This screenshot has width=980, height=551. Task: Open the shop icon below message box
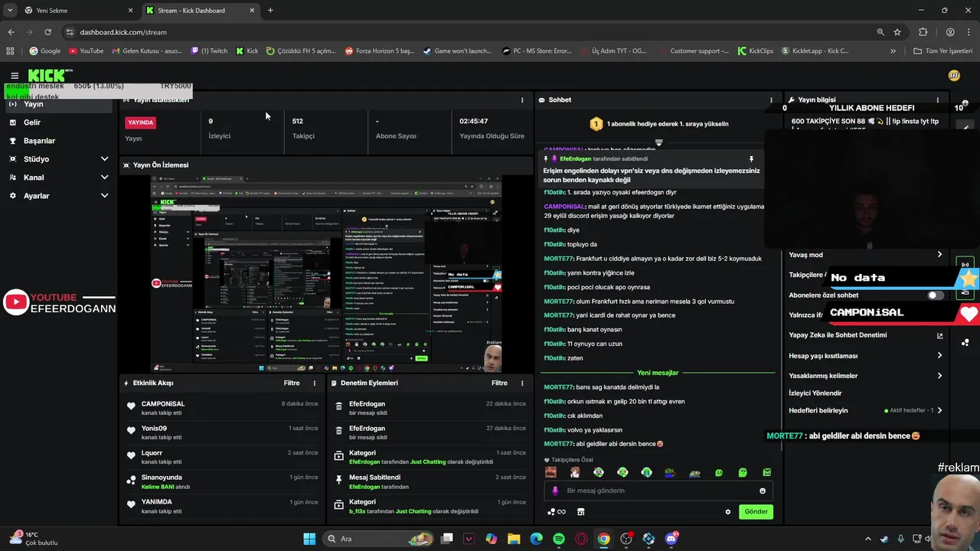(580, 511)
